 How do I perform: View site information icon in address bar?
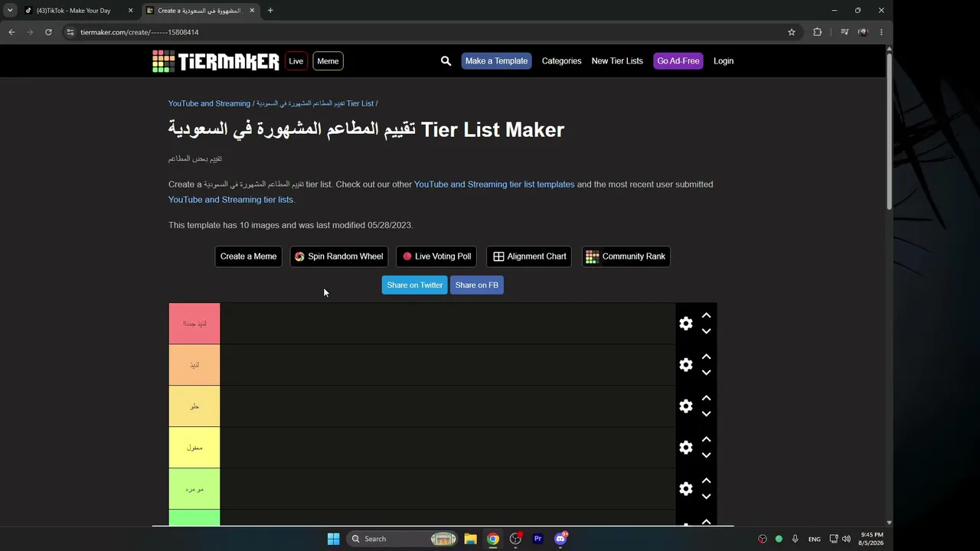(x=70, y=32)
